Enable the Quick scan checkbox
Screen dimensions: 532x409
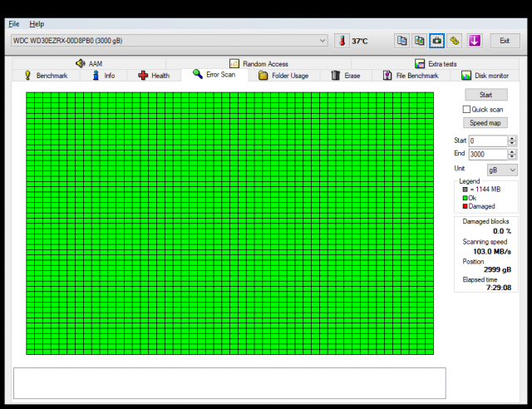[x=466, y=109]
